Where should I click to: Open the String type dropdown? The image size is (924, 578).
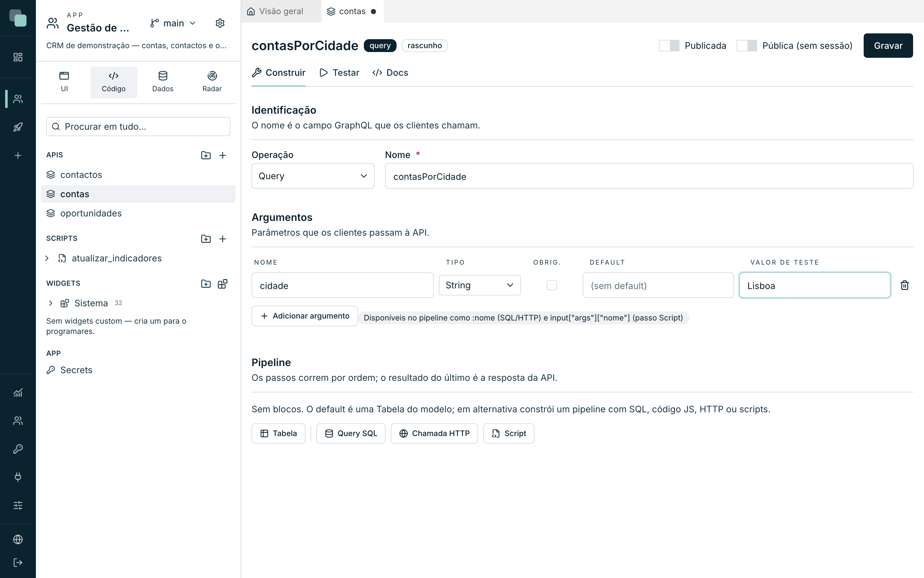[480, 285]
